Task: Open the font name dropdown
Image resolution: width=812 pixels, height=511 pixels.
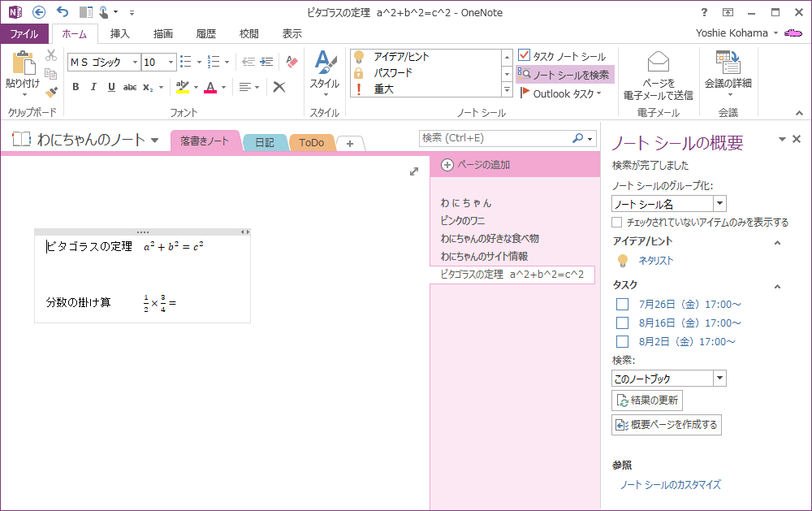Action: point(135,63)
